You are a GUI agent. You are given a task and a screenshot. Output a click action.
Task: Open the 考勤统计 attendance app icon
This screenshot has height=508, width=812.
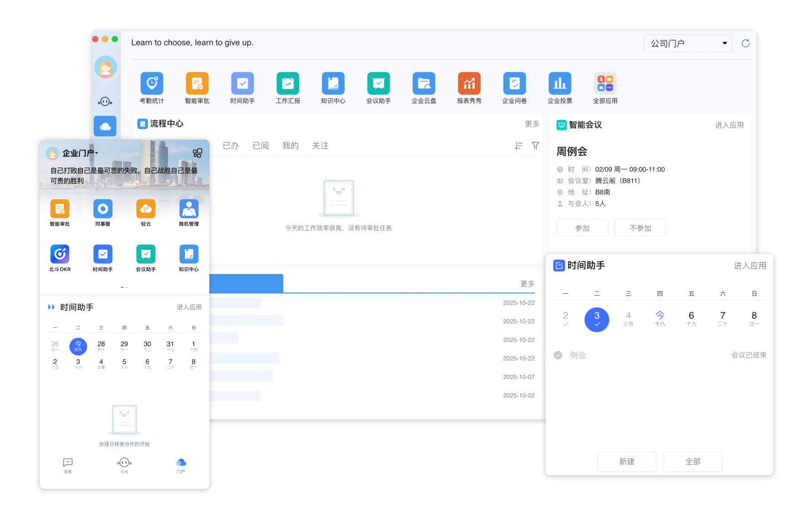point(151,83)
